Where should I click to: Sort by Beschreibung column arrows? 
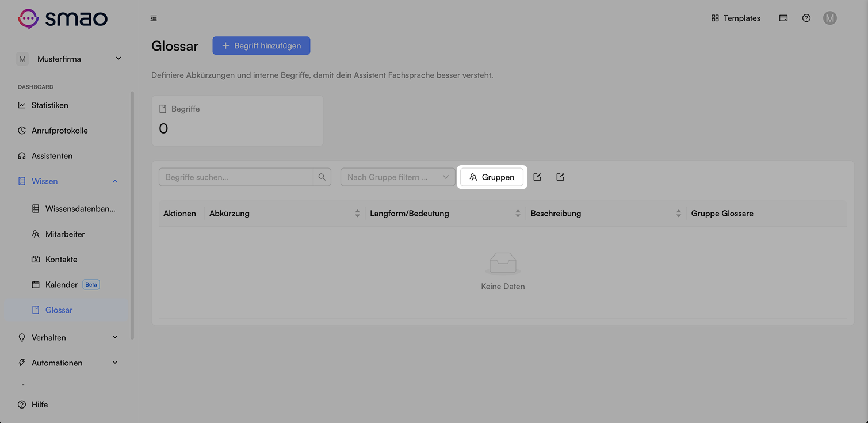pos(679,214)
